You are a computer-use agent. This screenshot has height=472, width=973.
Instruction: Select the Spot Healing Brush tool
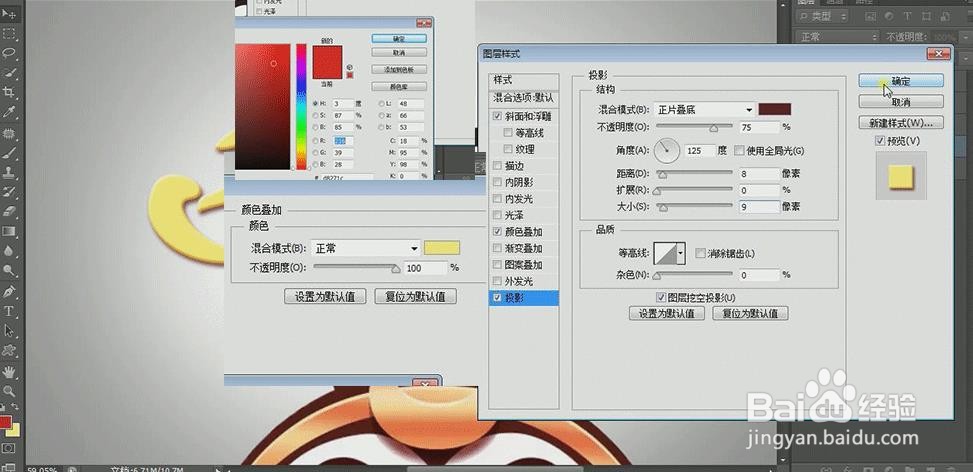9,133
